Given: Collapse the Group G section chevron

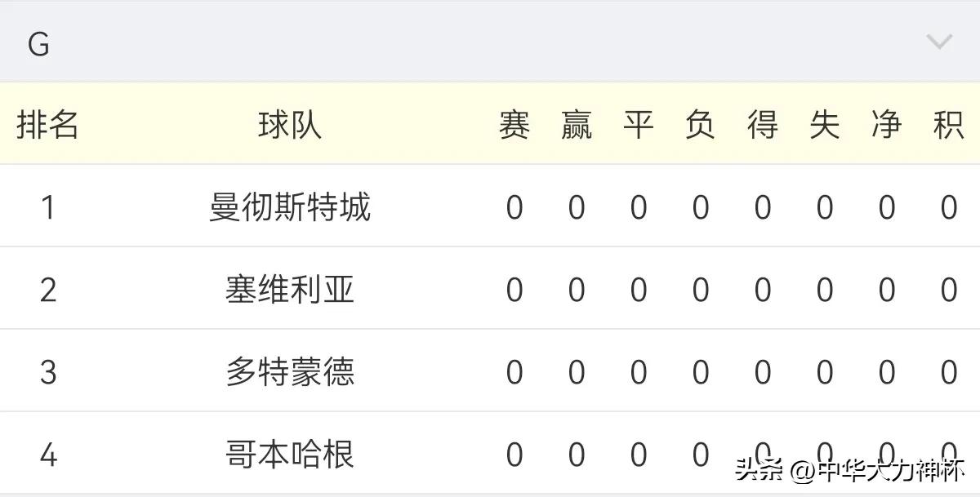Looking at the screenshot, I should tap(939, 39).
